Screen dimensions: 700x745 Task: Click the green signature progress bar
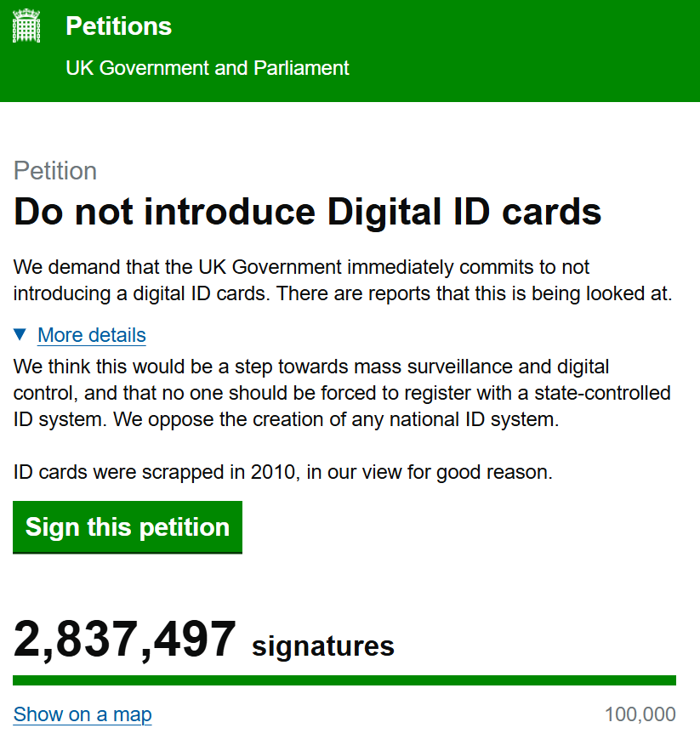pyautogui.click(x=344, y=680)
